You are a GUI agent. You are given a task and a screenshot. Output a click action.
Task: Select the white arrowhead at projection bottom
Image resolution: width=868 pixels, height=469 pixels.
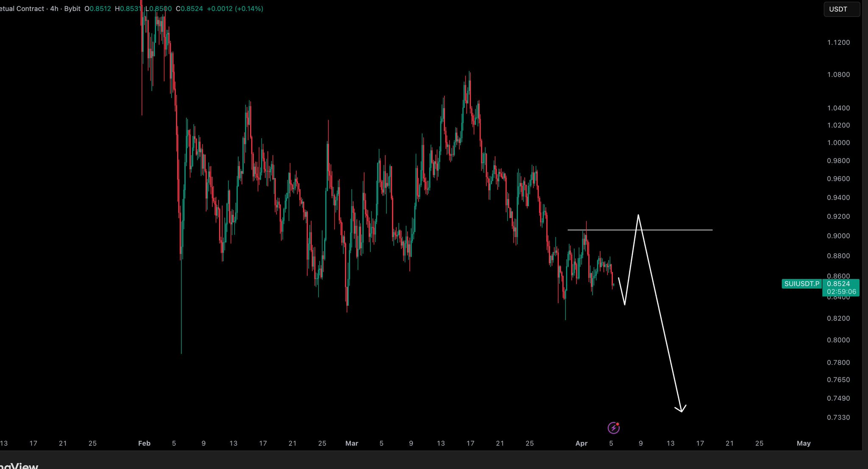[681, 410]
